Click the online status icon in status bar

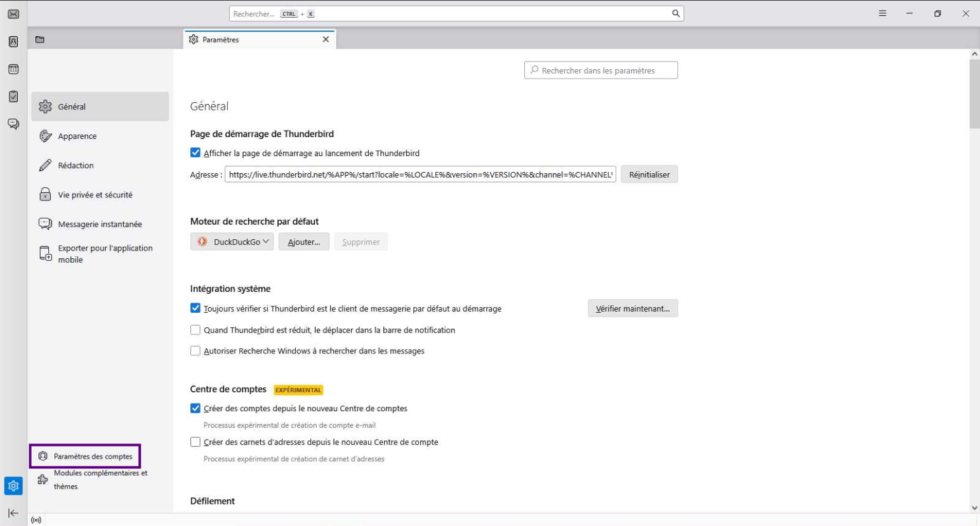(36, 520)
